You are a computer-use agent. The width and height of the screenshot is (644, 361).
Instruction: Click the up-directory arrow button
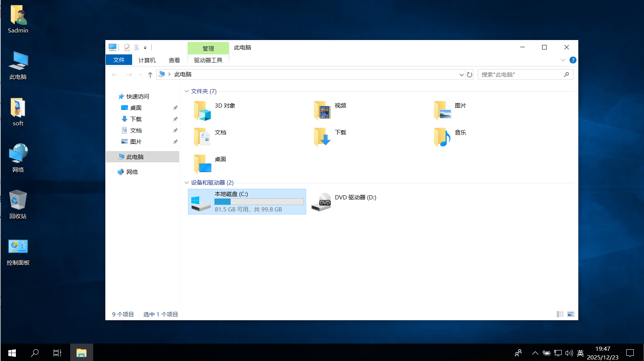click(150, 75)
